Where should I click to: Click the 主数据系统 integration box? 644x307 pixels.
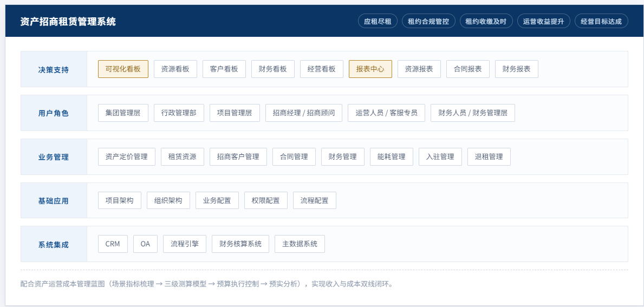300,244
